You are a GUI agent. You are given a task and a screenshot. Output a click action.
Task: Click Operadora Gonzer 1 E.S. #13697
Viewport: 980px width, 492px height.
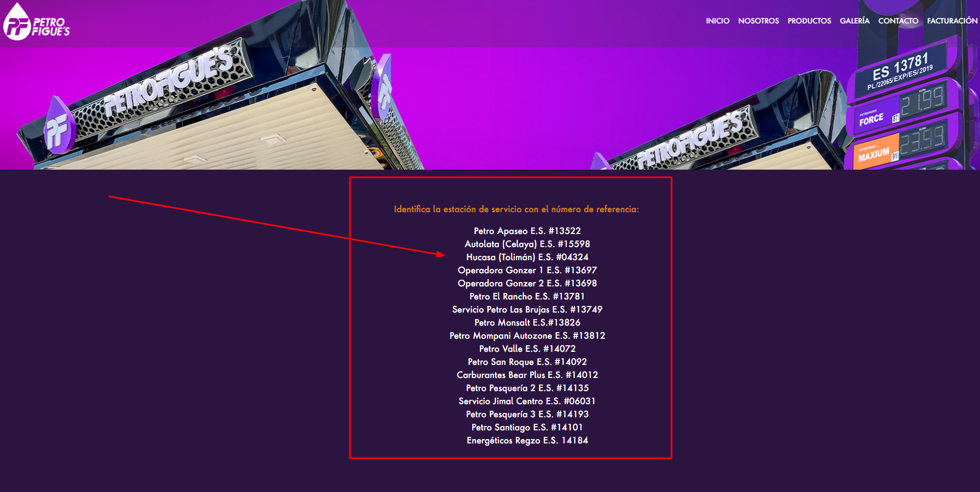pyautogui.click(x=527, y=270)
